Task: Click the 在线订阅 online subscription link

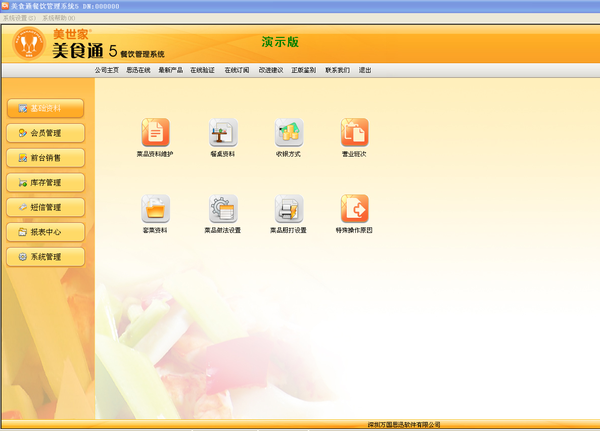Action: click(x=237, y=70)
